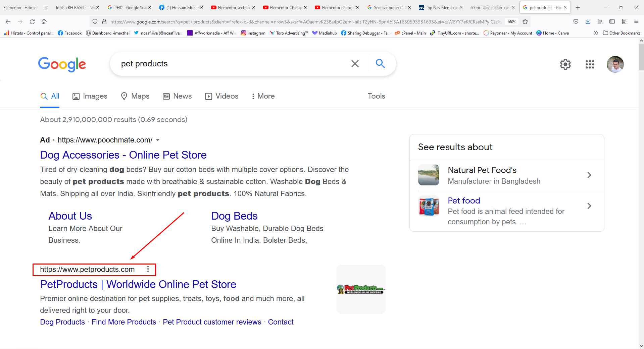Viewport: 644px width, 349px height.
Task: Switch to the Images tab
Action: 90,96
